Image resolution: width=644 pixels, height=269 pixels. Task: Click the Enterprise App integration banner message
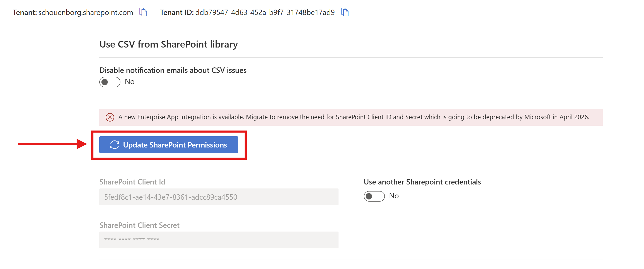click(x=353, y=117)
